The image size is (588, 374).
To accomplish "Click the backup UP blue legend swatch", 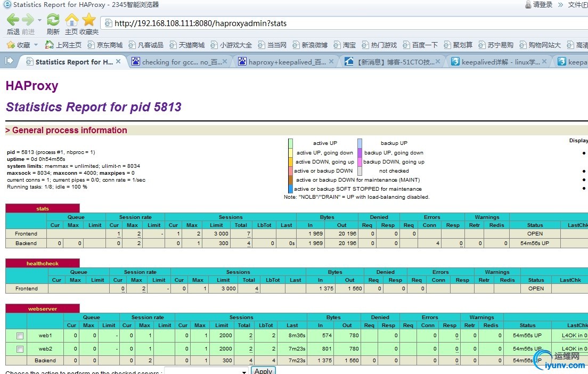I will 360,143.
